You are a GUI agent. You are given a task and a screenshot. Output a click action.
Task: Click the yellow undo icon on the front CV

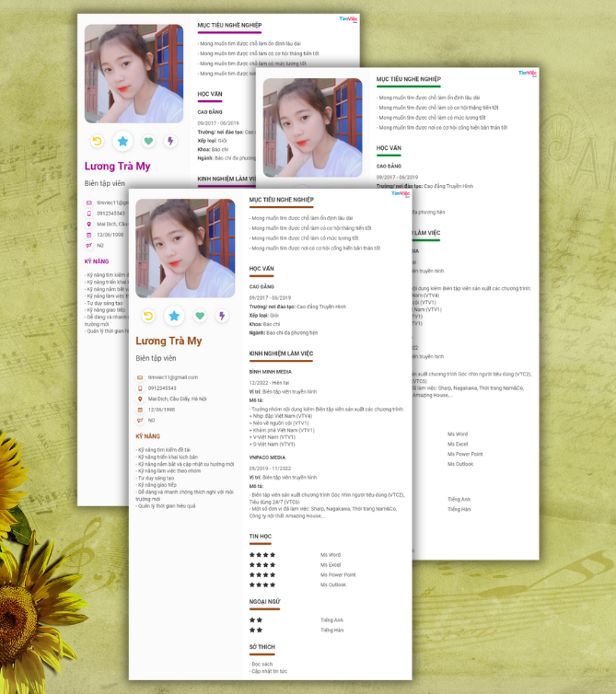pyautogui.click(x=148, y=317)
